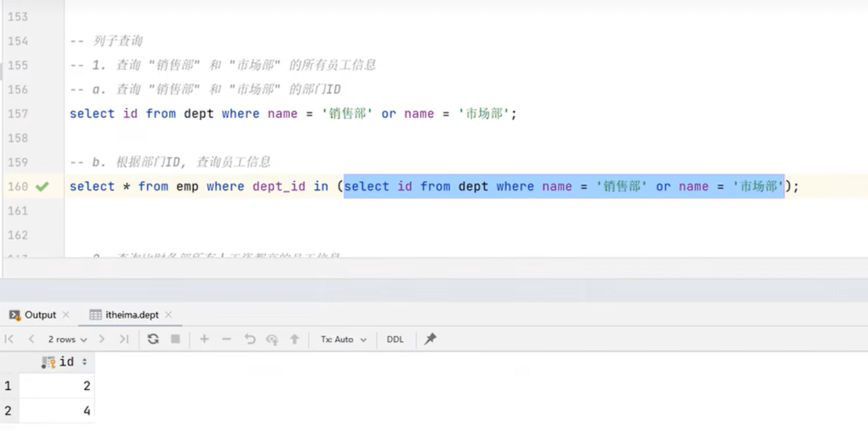
Task: Go to previous page of results
Action: point(31,339)
